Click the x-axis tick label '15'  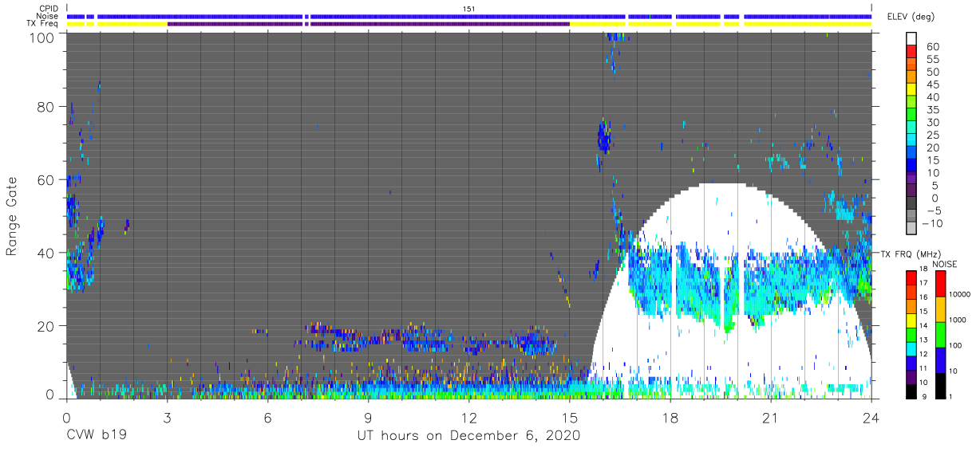click(x=569, y=418)
